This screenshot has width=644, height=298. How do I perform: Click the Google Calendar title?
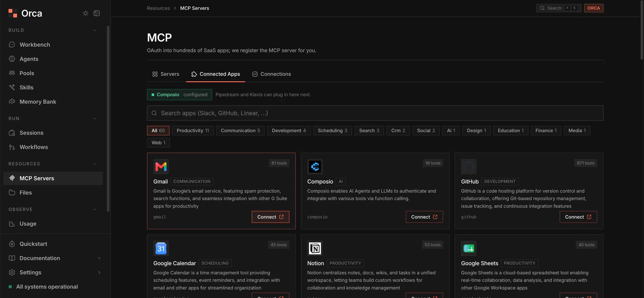point(174,263)
